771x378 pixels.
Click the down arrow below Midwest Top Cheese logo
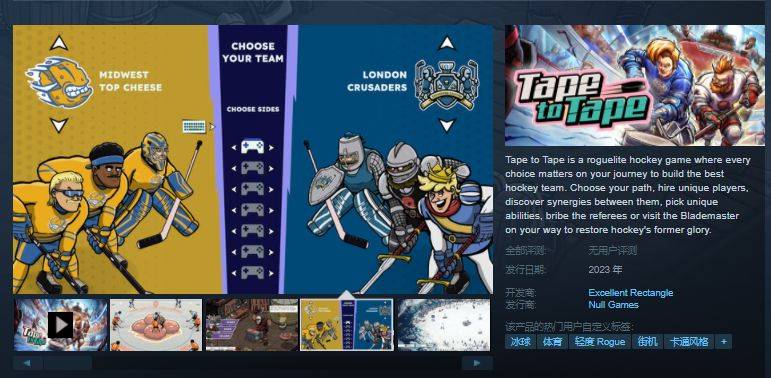[59, 125]
